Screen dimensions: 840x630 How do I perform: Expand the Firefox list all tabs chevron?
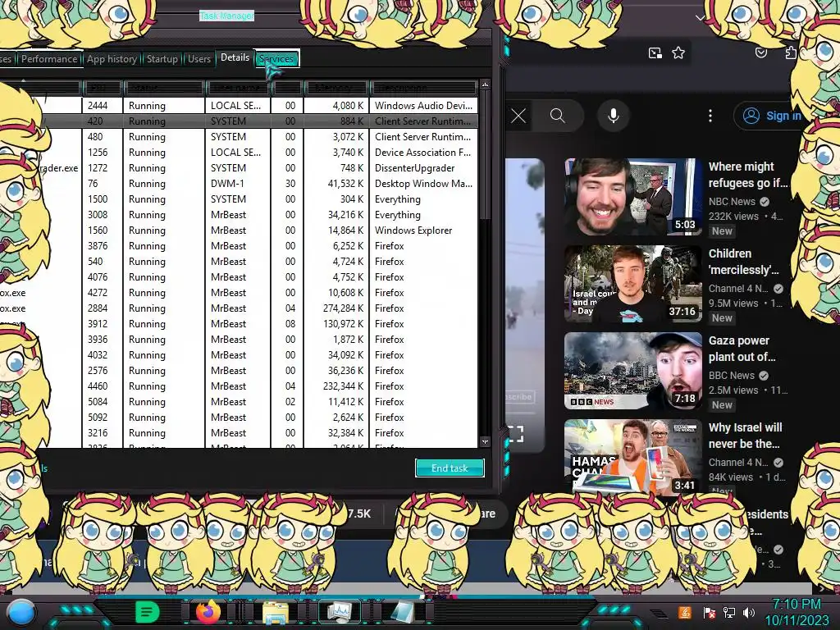(x=700, y=18)
